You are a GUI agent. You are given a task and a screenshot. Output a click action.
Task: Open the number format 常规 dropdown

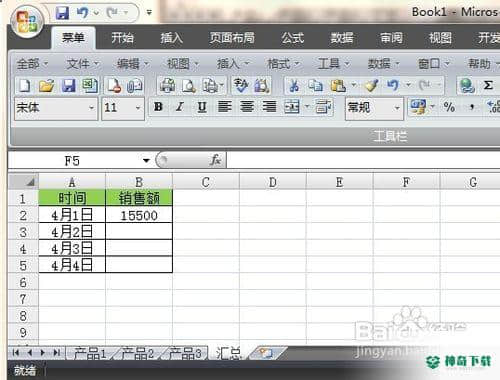point(397,108)
